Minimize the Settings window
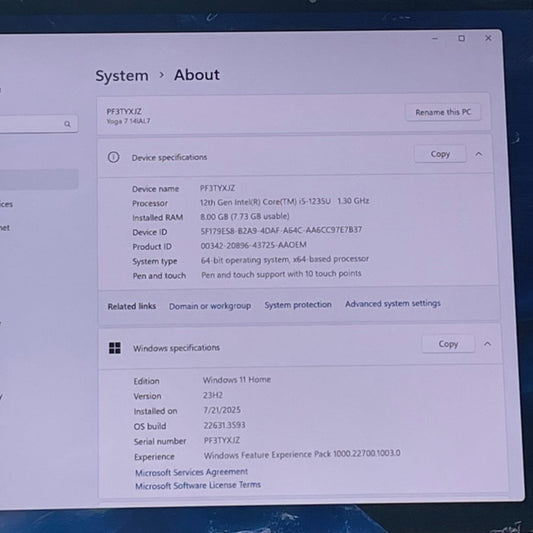Screen dimensions: 533x533 pos(435,39)
